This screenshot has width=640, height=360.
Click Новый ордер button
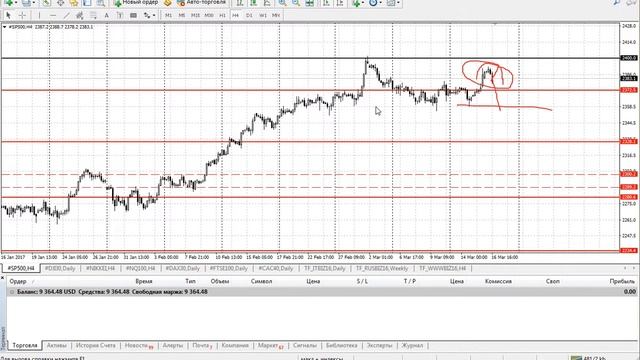tap(136, 2)
